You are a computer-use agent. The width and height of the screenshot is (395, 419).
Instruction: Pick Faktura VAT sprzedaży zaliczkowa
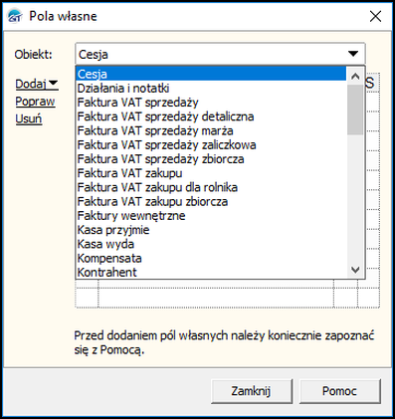coord(211,145)
